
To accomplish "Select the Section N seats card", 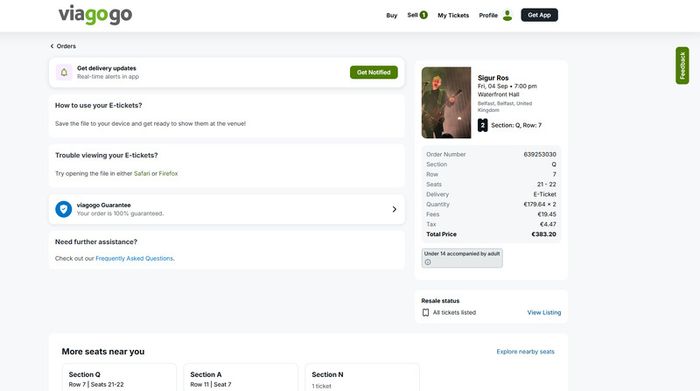I will (x=362, y=378).
